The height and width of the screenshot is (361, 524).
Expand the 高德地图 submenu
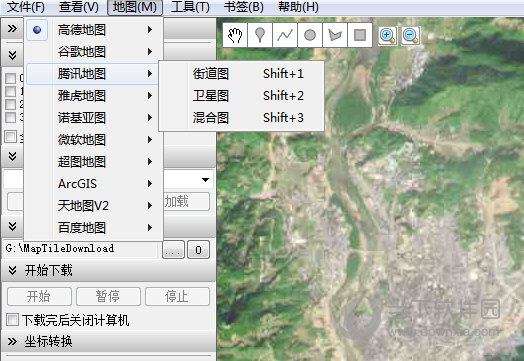point(94,30)
